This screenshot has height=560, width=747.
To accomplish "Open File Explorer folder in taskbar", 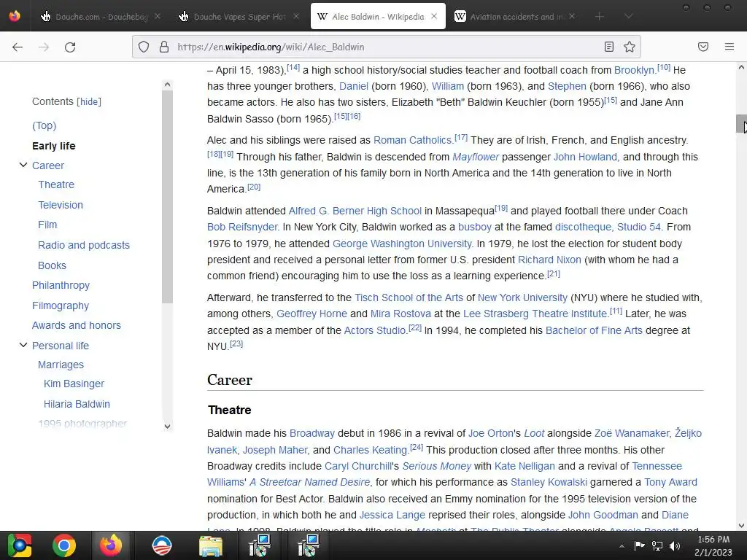I will coord(211,545).
